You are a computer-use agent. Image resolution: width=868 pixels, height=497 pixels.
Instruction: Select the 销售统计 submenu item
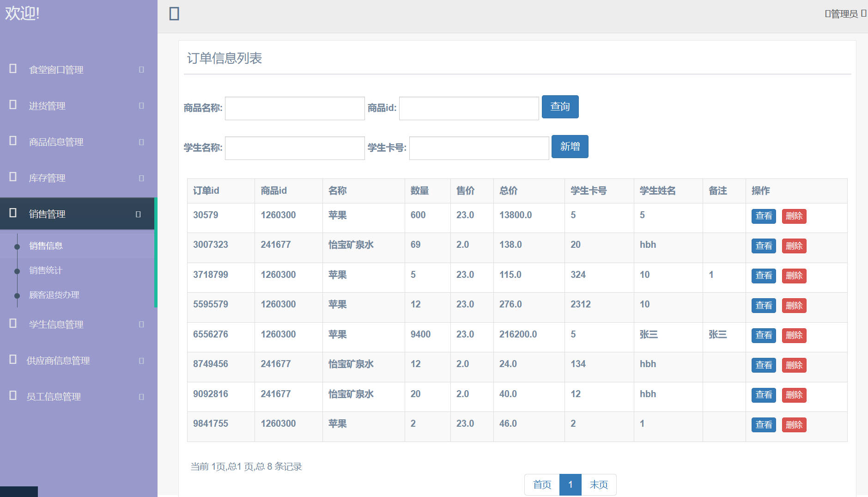coord(46,270)
